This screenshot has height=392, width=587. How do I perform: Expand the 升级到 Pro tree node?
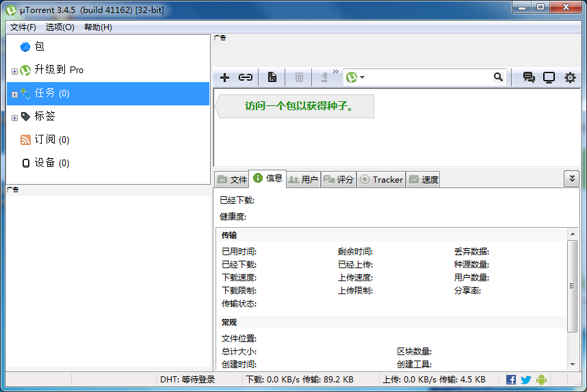14,70
